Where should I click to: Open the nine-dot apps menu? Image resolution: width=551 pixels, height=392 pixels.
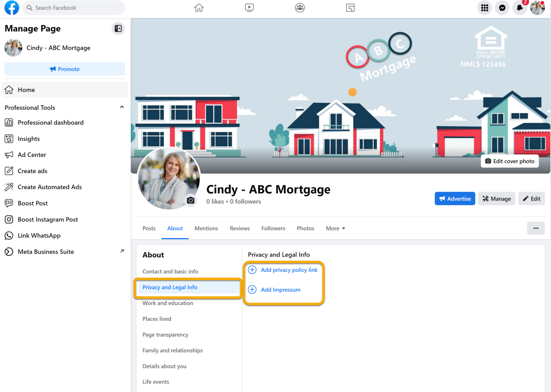[x=485, y=8]
